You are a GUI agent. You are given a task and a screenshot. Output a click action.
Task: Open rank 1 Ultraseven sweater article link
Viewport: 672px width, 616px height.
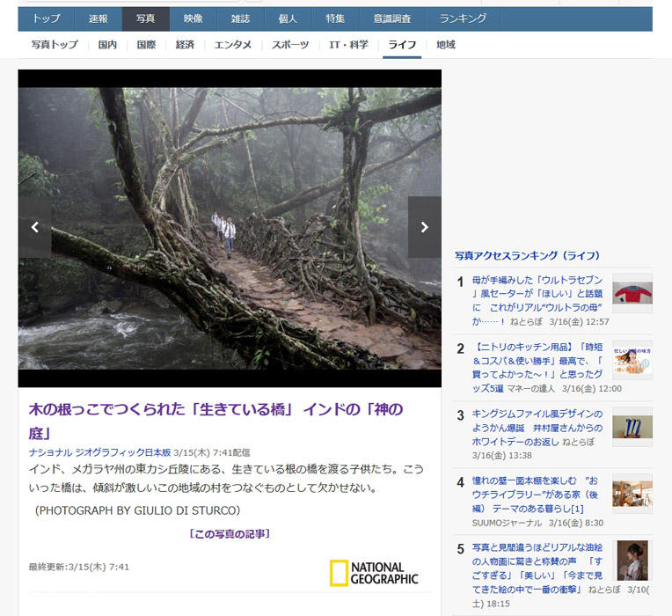tap(537, 294)
